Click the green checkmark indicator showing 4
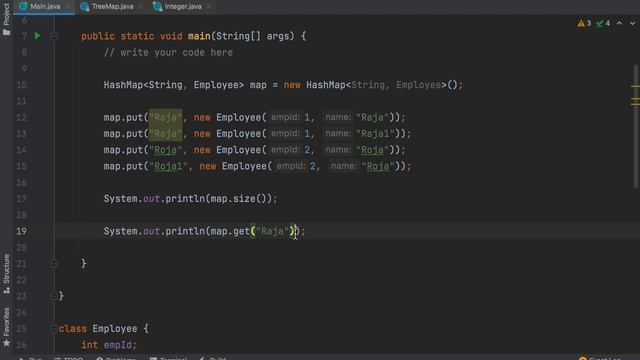640x360 pixels. coord(603,24)
